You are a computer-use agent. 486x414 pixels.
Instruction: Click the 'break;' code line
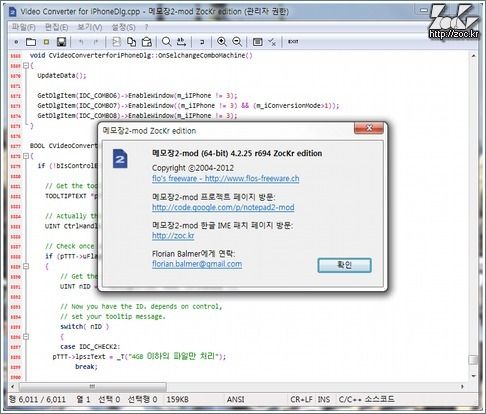[86, 367]
